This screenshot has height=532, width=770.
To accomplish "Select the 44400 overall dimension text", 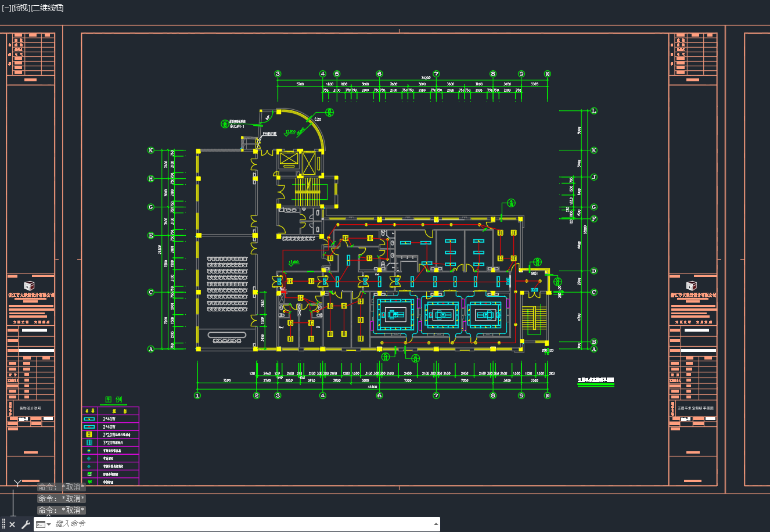I will [372, 386].
